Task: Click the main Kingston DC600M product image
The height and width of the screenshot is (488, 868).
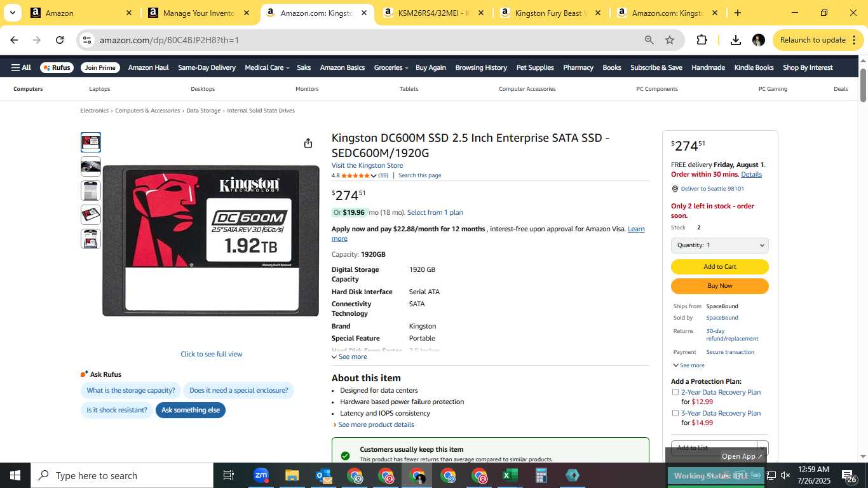Action: tap(211, 240)
